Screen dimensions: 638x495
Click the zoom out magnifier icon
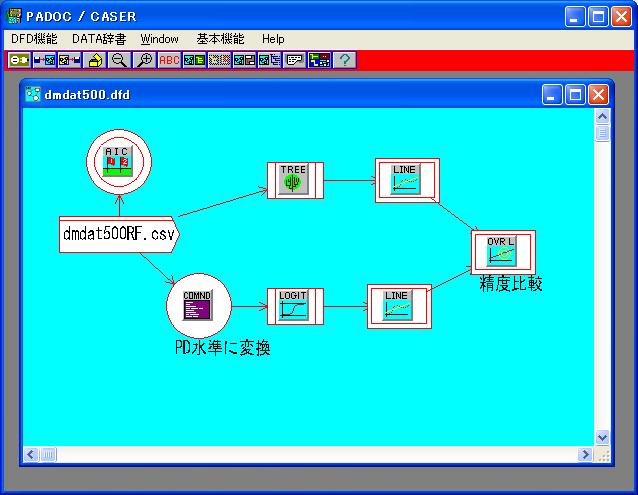coord(119,60)
